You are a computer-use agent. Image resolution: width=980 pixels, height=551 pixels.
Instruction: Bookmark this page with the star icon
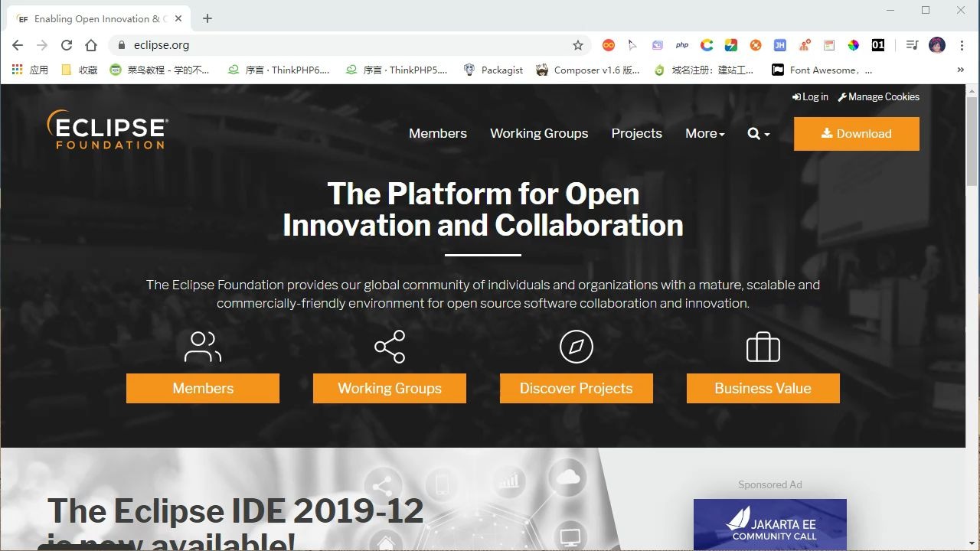pos(578,45)
